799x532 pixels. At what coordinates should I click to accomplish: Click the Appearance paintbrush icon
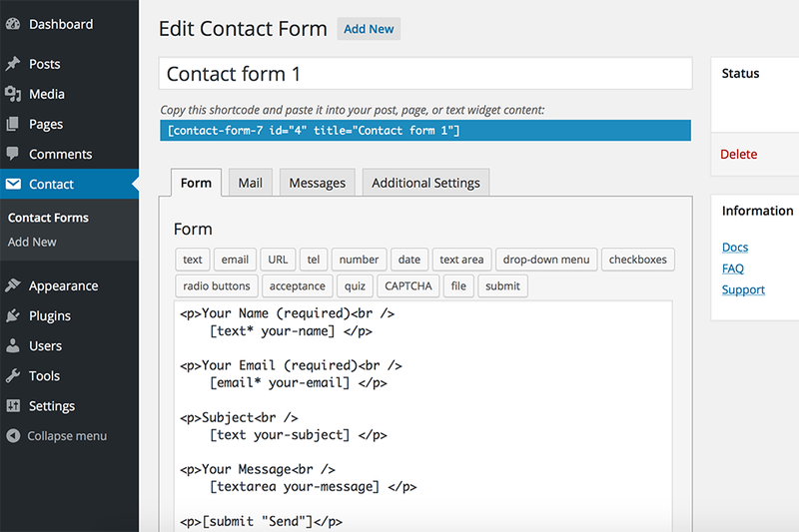(13, 285)
